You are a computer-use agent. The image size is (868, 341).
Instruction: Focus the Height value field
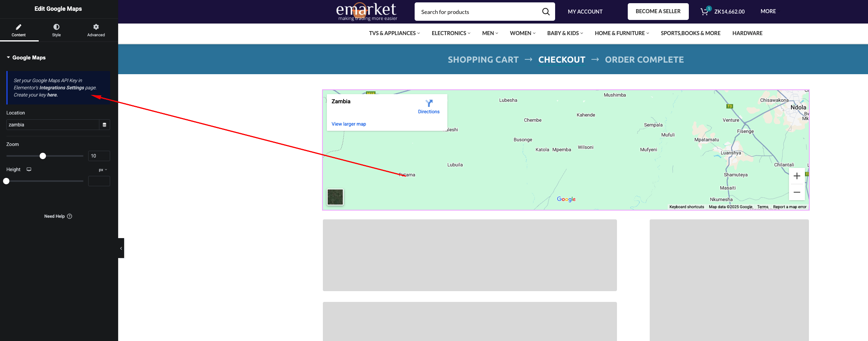[99, 181]
